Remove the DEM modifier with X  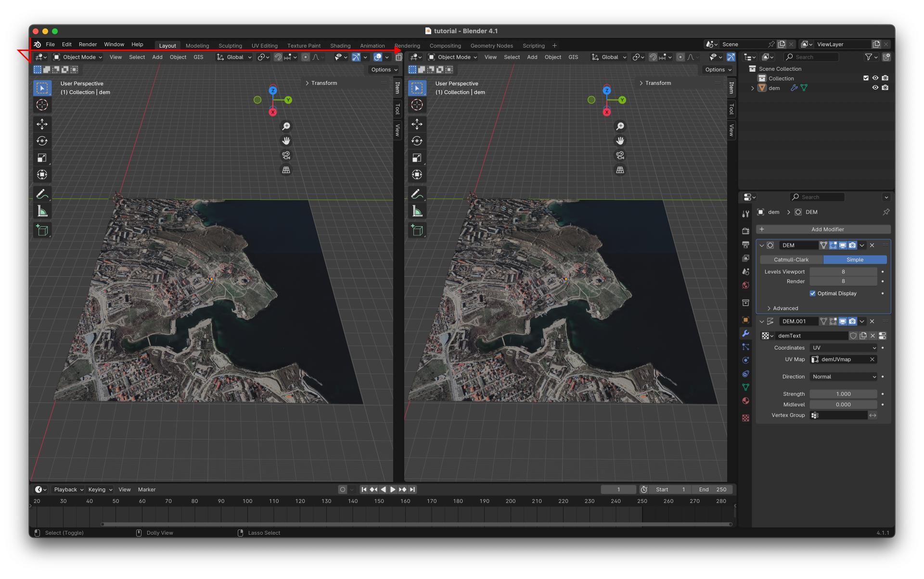[x=872, y=245]
